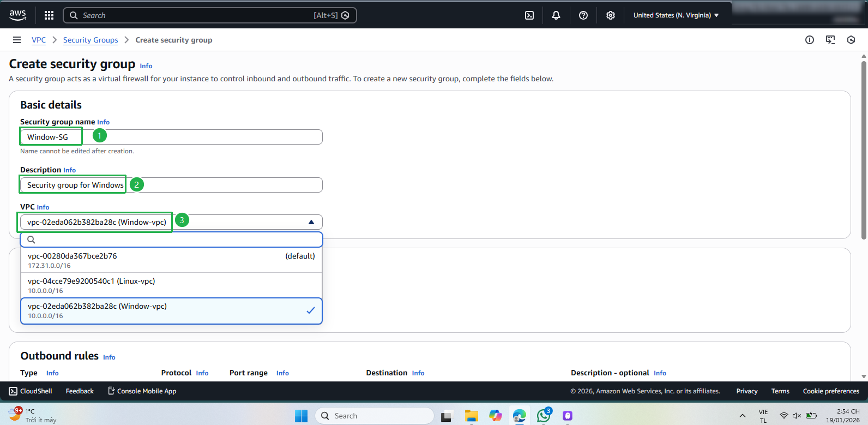Click the AWS console search bar

point(210,15)
